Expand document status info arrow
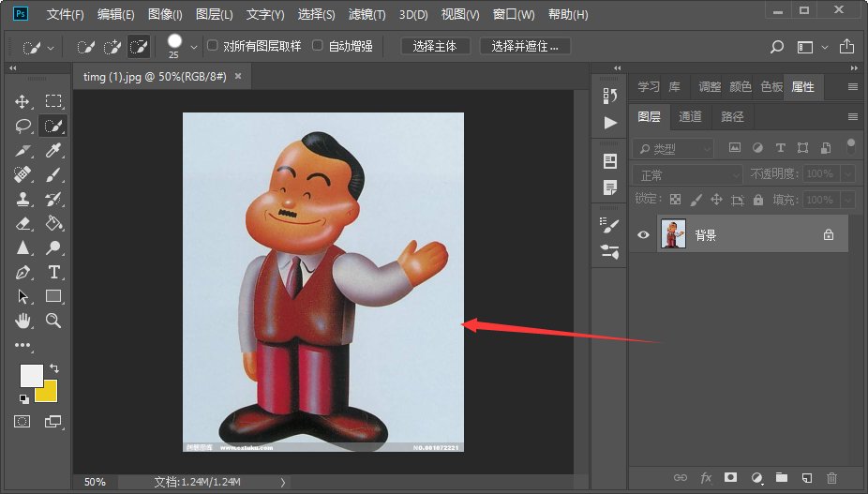This screenshot has height=494, width=868. [x=283, y=483]
